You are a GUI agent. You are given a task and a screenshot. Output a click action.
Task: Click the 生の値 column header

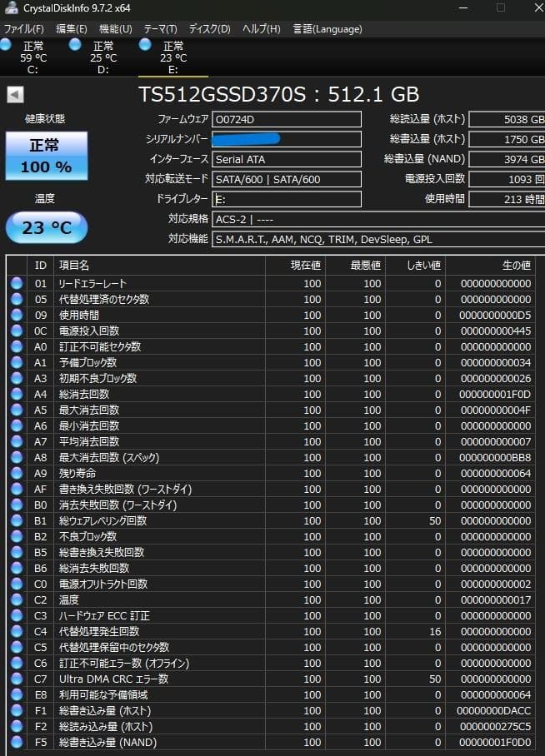pyautogui.click(x=490, y=265)
